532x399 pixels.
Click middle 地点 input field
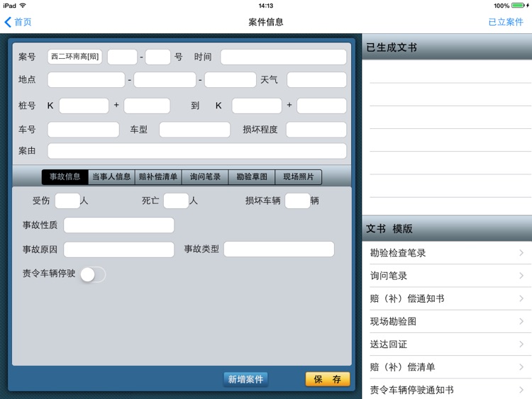[165, 79]
